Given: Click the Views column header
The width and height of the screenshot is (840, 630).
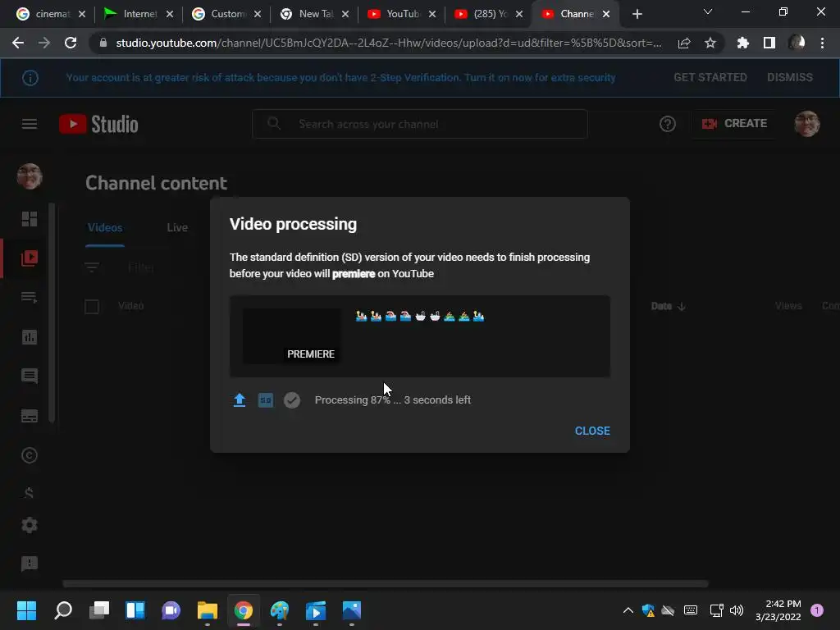Looking at the screenshot, I should coord(788,306).
